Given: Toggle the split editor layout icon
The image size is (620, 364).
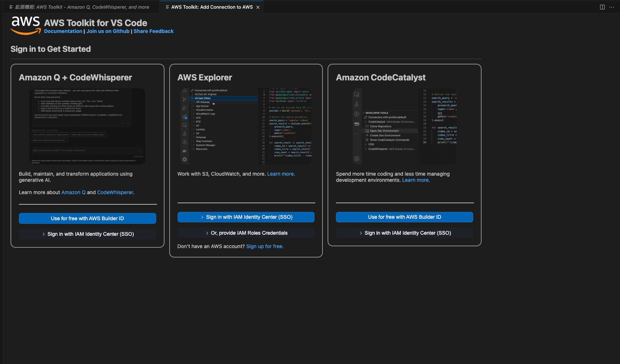Looking at the screenshot, I should click(602, 7).
